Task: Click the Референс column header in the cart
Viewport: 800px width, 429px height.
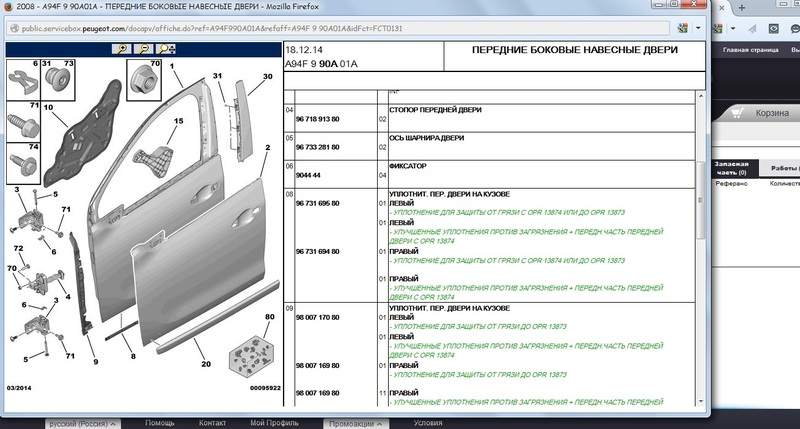Action: click(731, 183)
